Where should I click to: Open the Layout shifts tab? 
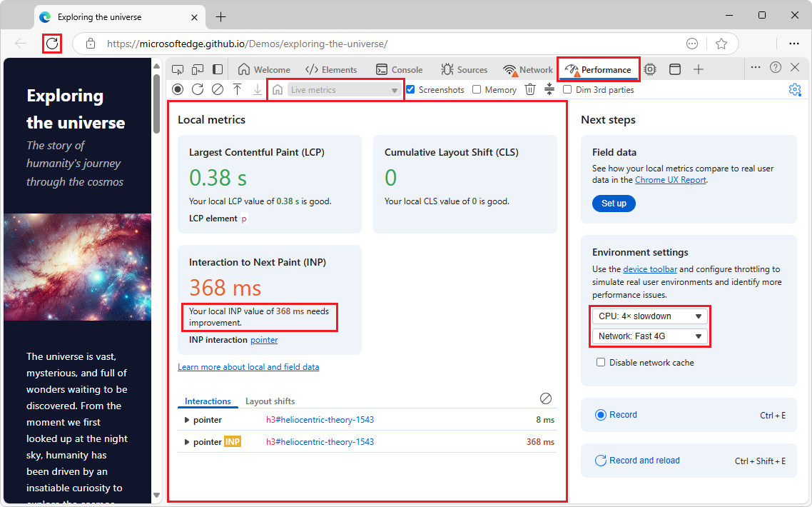[x=270, y=401]
